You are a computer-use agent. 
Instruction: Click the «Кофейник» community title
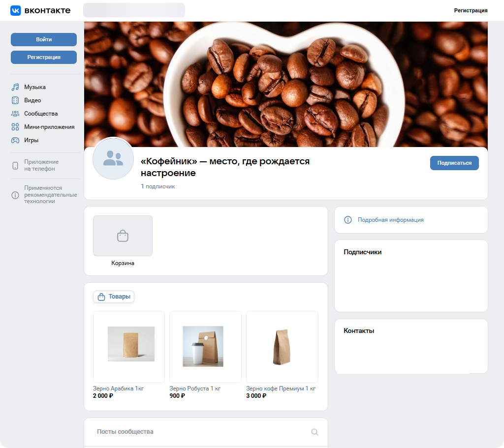[225, 167]
